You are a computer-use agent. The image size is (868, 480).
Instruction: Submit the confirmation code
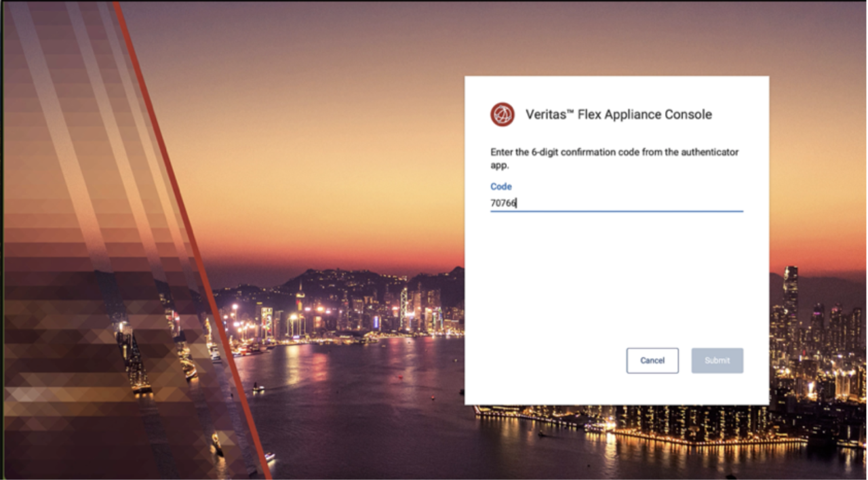[717, 361]
